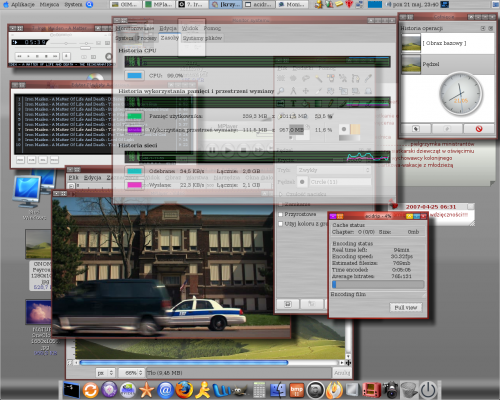Select the Free Select lasso tool
Image resolution: width=500 pixels, height=400 pixels.
pyautogui.click(x=306, y=78)
